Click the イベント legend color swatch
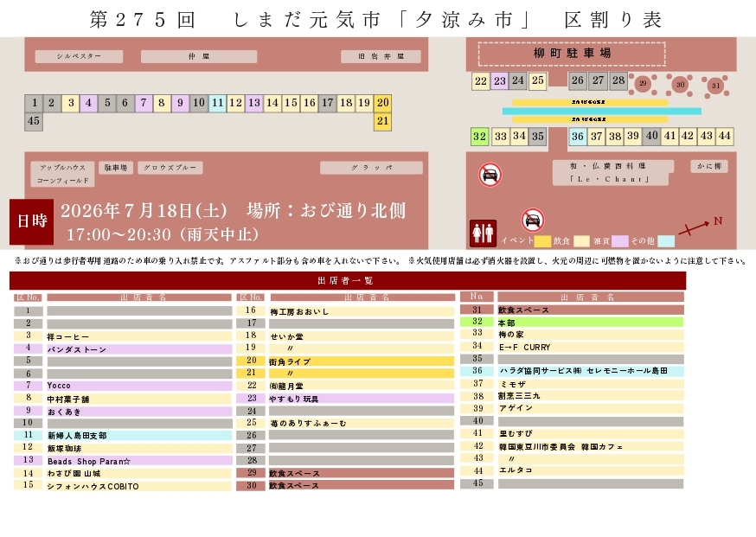756x537 pixels. click(x=542, y=241)
